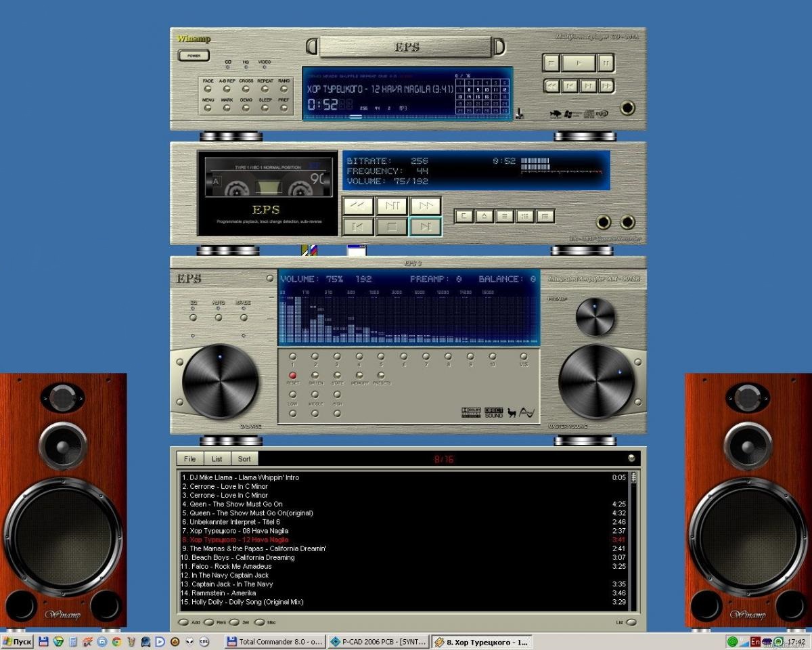Click the playlist vertical scrollbar

634,540
